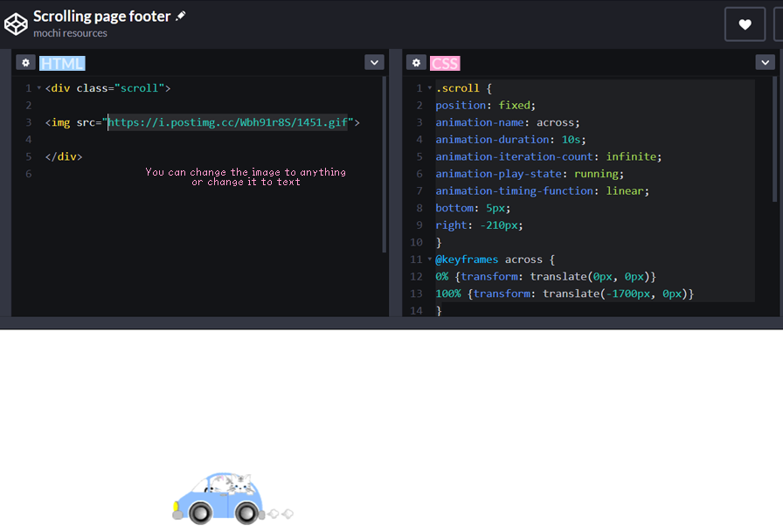Place cursor in the postimg.cc image URL

point(227,122)
